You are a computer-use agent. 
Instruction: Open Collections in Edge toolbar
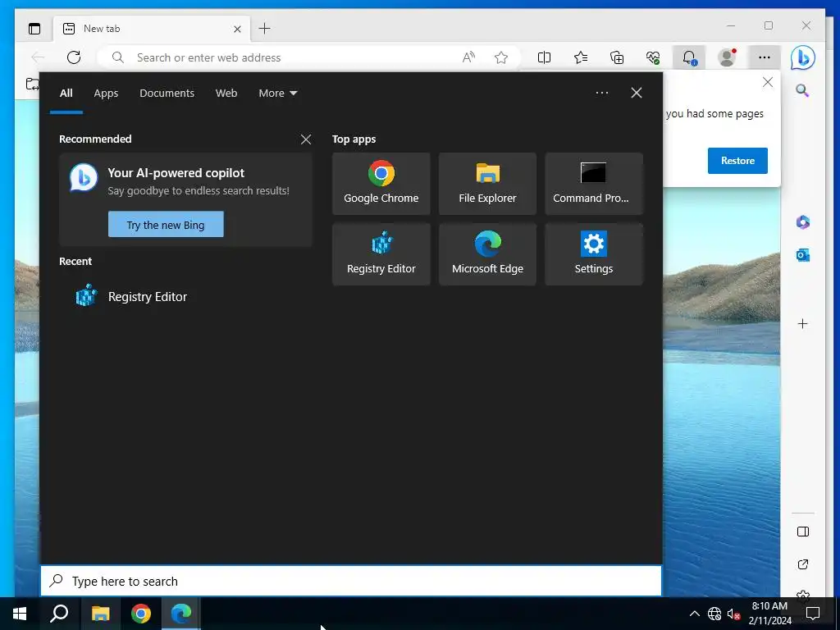tap(617, 57)
